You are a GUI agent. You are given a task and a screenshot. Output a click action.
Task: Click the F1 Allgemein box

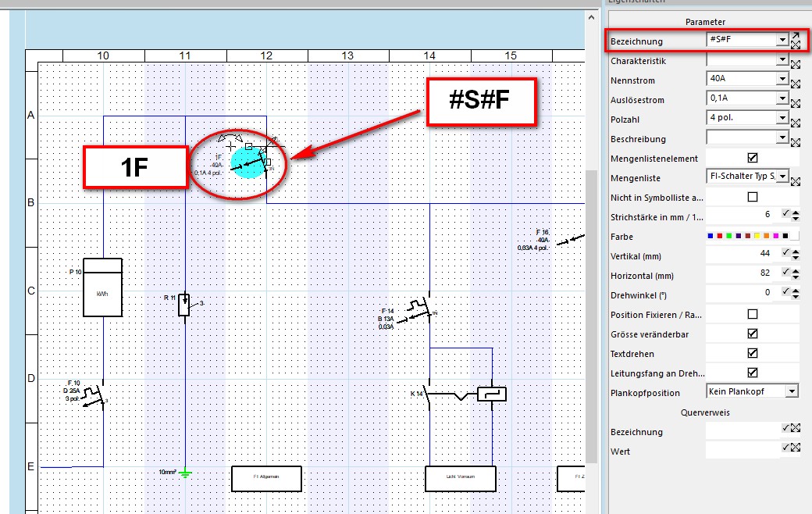(266, 478)
